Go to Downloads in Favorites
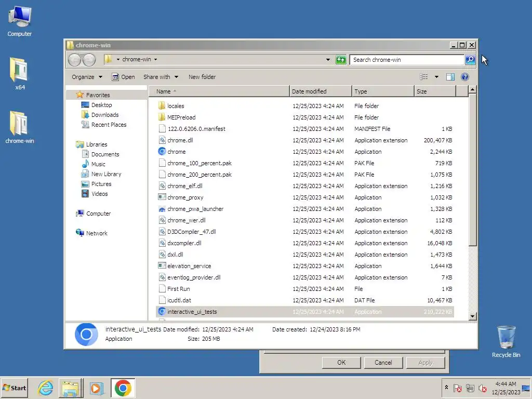Viewport: 532px width, 399px height. pos(100,115)
